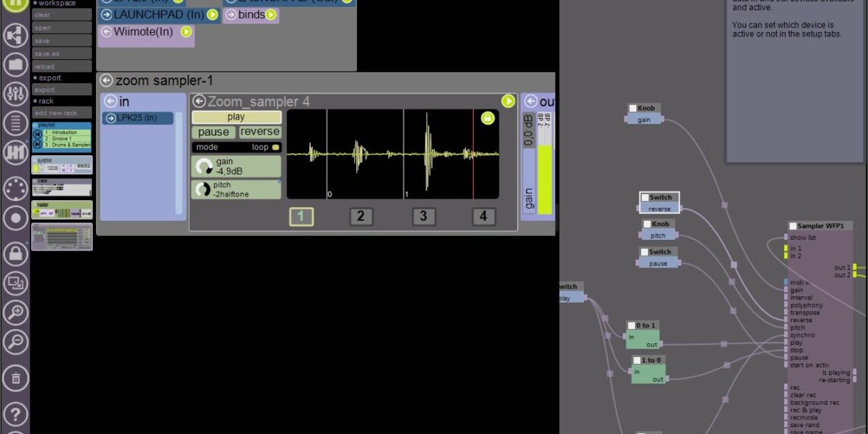Click the lock icon on waveform display
Viewport: 868px width, 434px height.
(487, 118)
